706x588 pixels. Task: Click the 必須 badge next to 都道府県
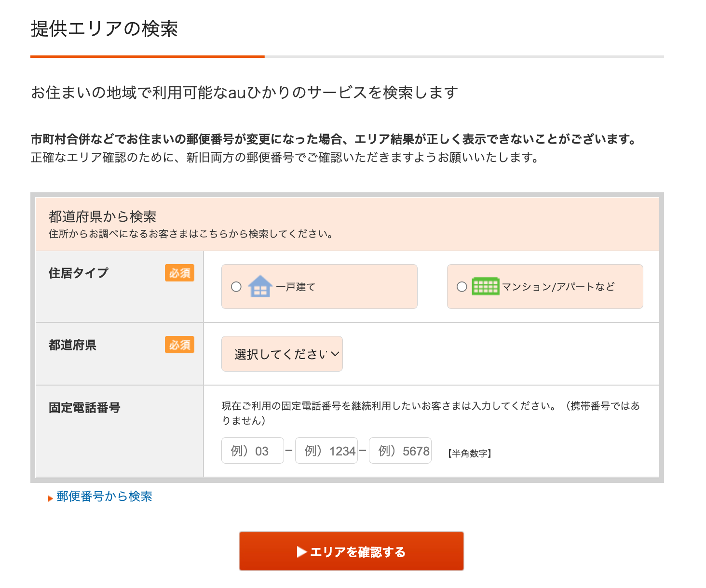click(179, 345)
